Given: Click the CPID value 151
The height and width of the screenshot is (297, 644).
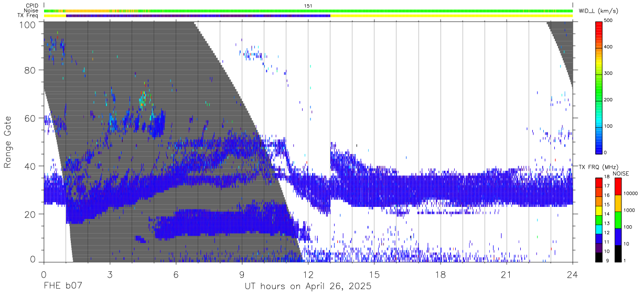Looking at the screenshot, I should [x=308, y=6].
